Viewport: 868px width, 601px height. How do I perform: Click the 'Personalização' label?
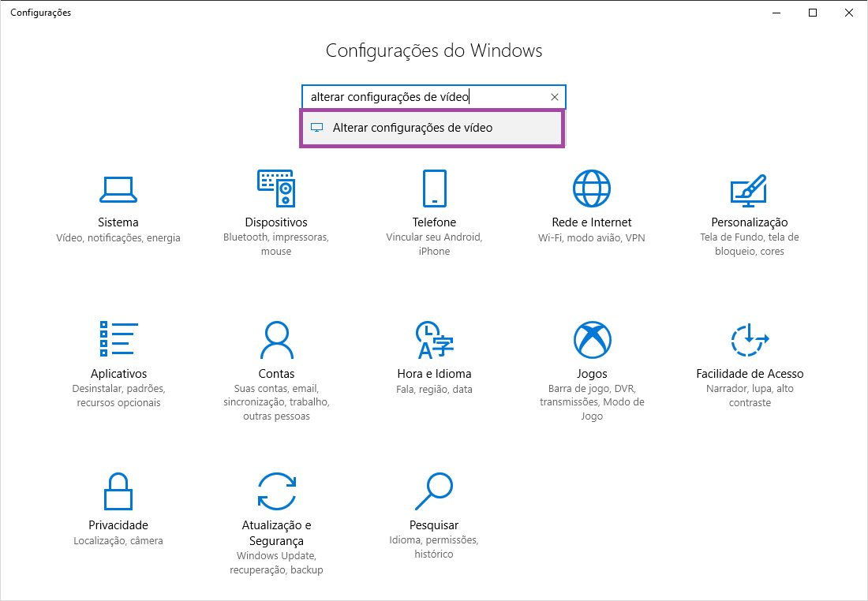click(x=750, y=222)
